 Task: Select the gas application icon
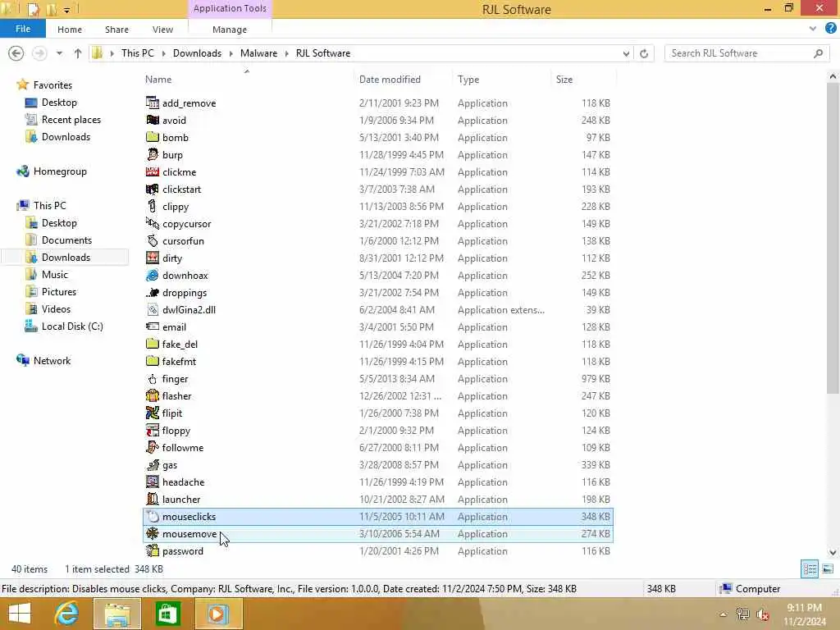point(152,465)
